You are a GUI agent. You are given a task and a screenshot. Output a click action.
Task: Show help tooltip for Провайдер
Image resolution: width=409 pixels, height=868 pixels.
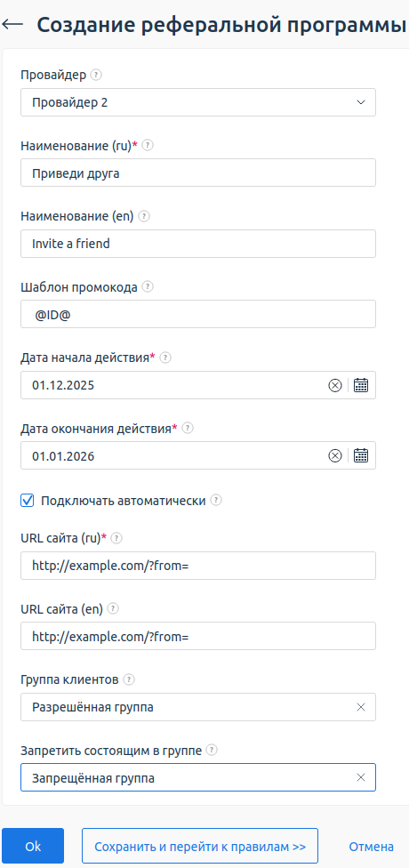coord(96,75)
